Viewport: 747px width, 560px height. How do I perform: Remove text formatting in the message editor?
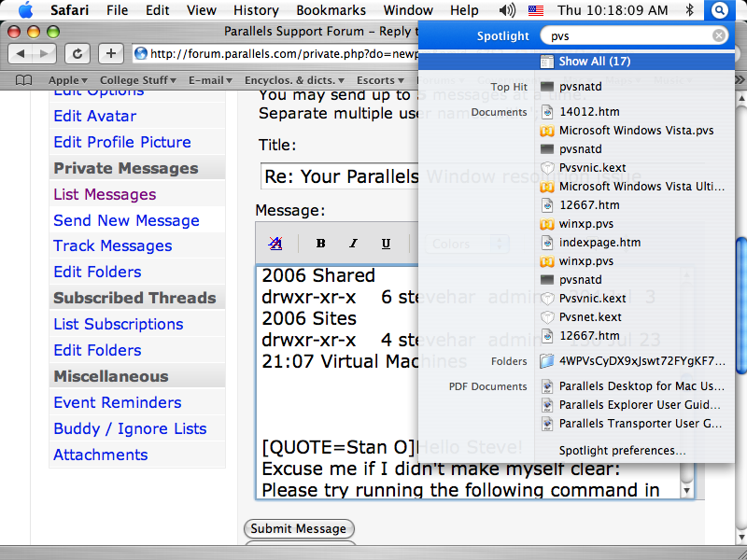click(275, 244)
